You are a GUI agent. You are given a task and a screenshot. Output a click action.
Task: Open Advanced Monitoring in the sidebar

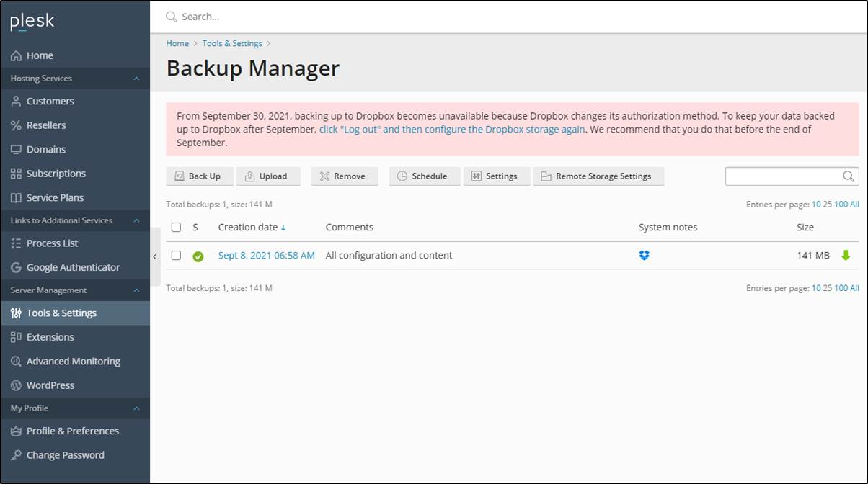point(73,362)
